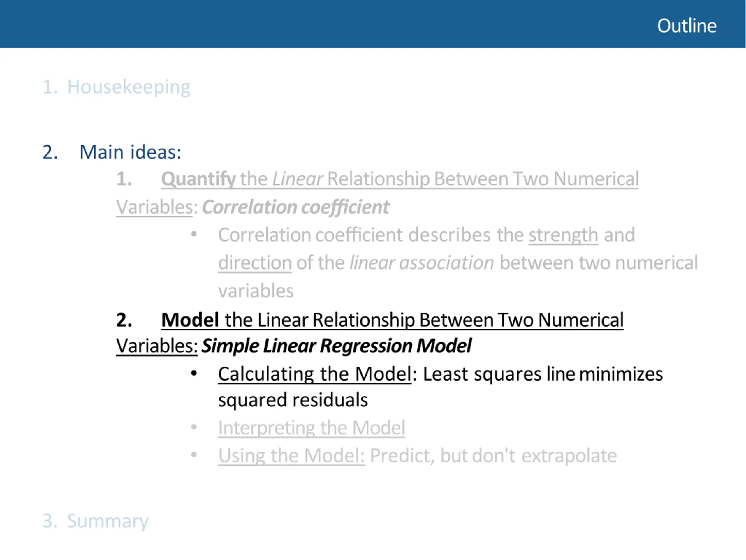Click the squared residuals text
This screenshot has width=746, height=560.
tap(293, 400)
